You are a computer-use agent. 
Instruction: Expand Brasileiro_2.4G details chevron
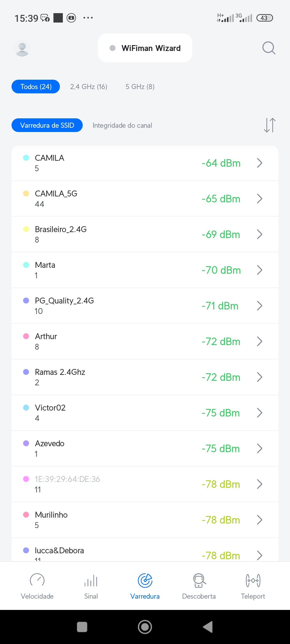click(x=259, y=234)
